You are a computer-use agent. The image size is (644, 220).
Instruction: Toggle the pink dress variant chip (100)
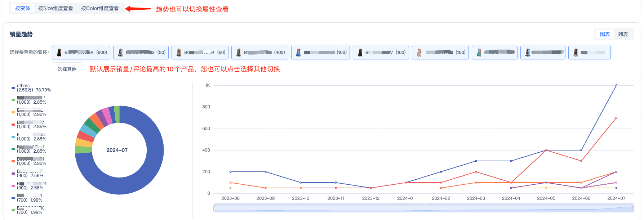pyautogui.click(x=440, y=53)
